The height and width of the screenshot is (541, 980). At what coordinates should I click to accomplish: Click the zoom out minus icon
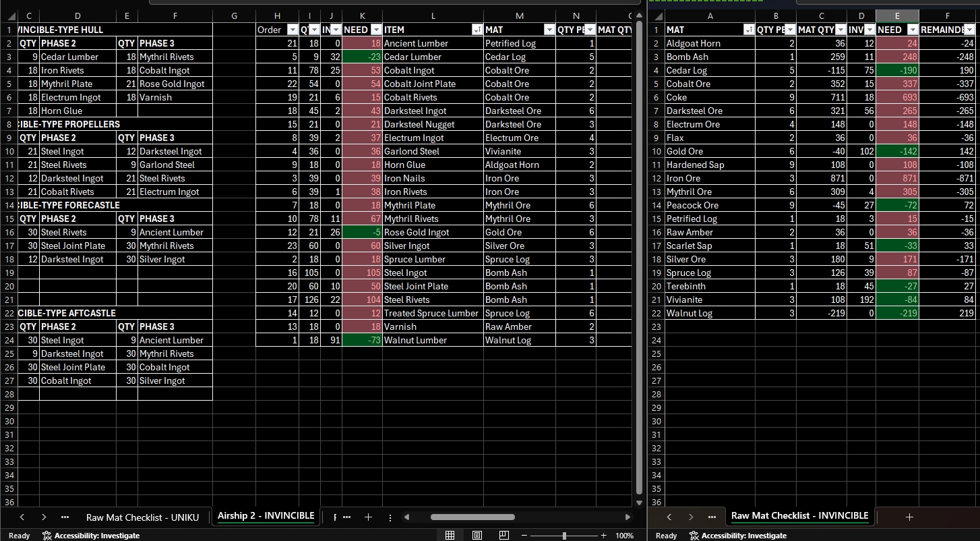coord(524,536)
